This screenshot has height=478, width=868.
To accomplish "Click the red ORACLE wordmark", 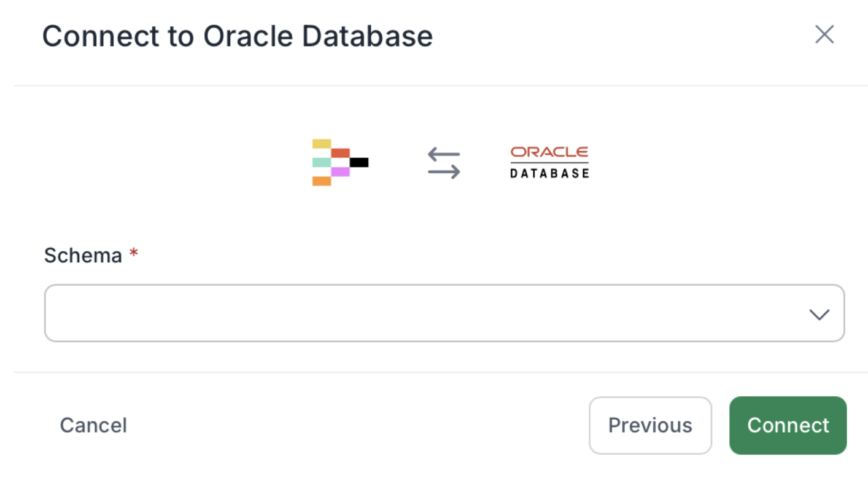I will (549, 152).
